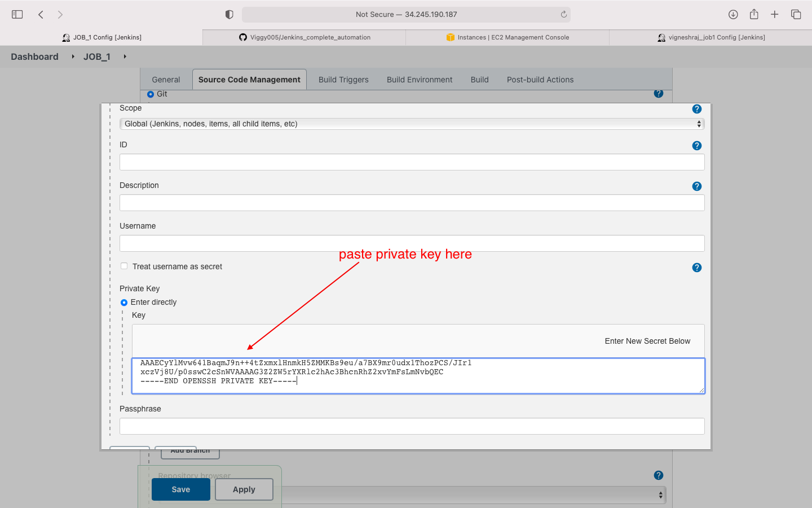Switch to the Build tab
Viewport: 812px width, 508px height.
(480, 80)
